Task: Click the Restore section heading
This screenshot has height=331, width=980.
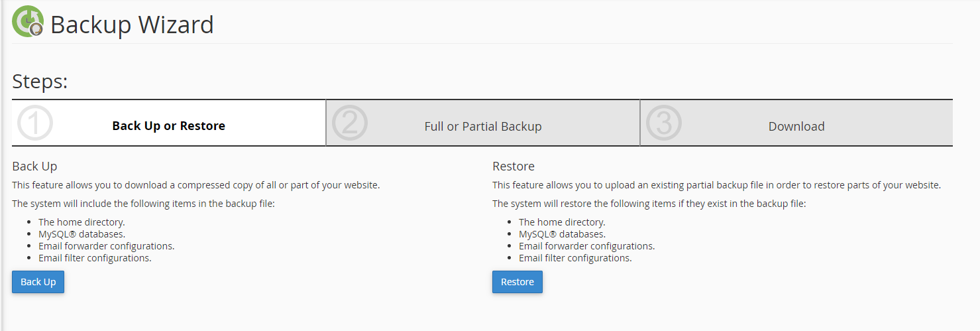Action: coord(514,166)
